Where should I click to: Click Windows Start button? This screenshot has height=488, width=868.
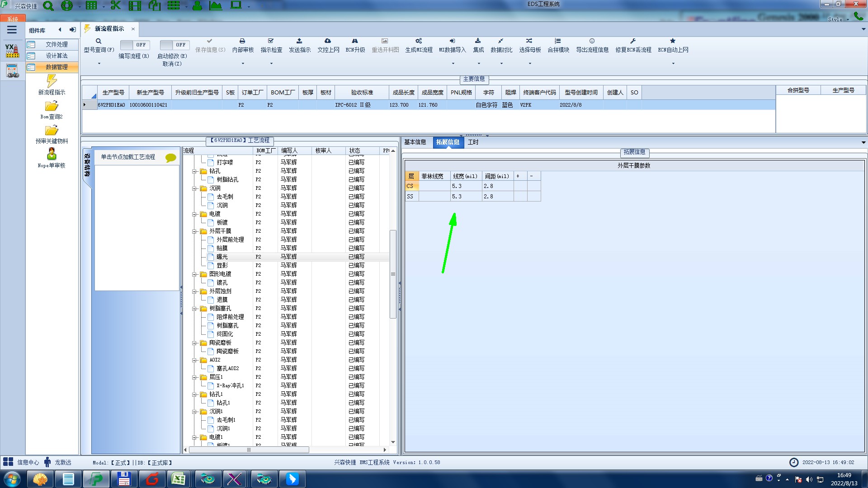(x=11, y=479)
